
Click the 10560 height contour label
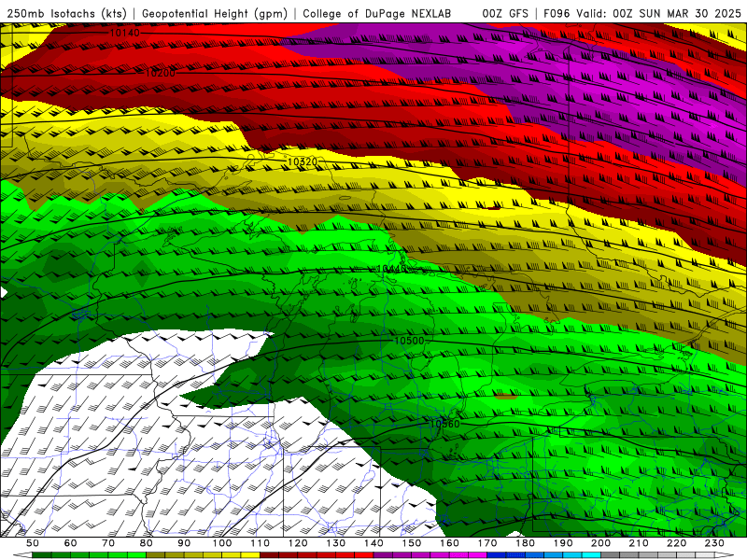445,424
